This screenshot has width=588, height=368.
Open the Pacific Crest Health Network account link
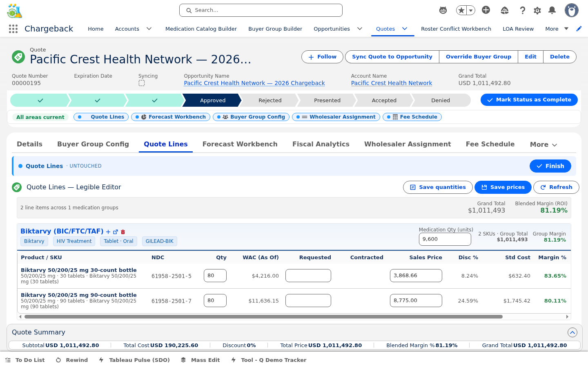pos(392,83)
